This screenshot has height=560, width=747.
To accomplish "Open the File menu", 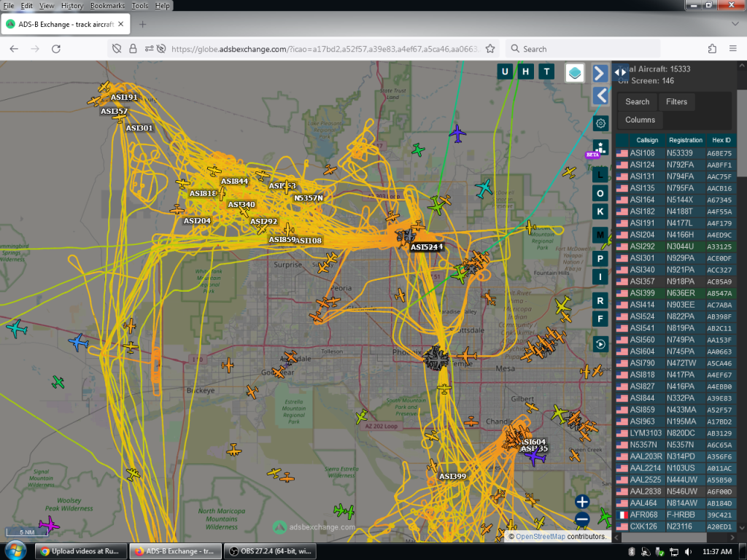I will click(x=9, y=6).
